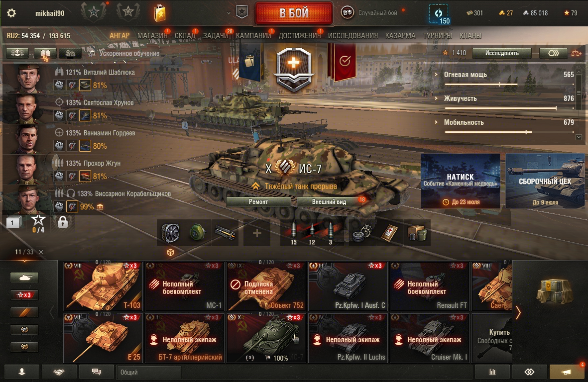Open the crew tickets icon on blue banner
The height and width of the screenshot is (382, 588).
249,61
